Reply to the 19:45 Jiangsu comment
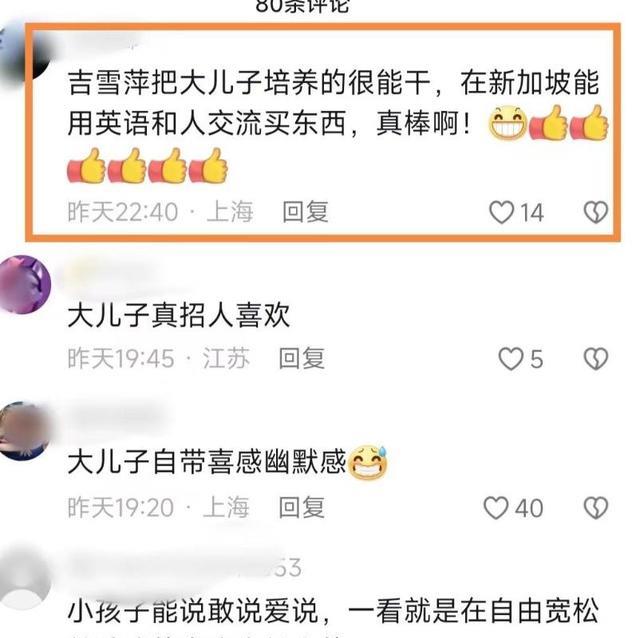 (x=302, y=358)
